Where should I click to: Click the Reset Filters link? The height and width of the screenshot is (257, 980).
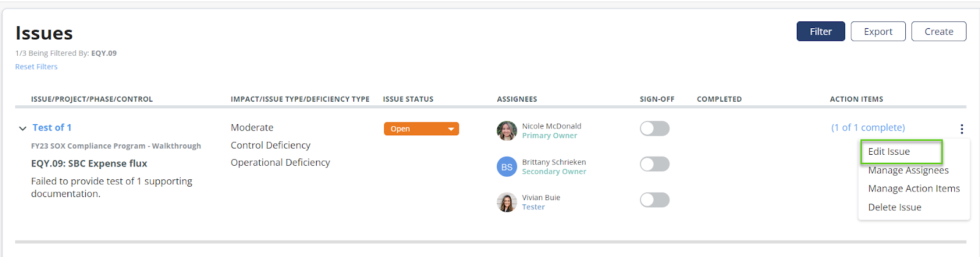pos(36,67)
